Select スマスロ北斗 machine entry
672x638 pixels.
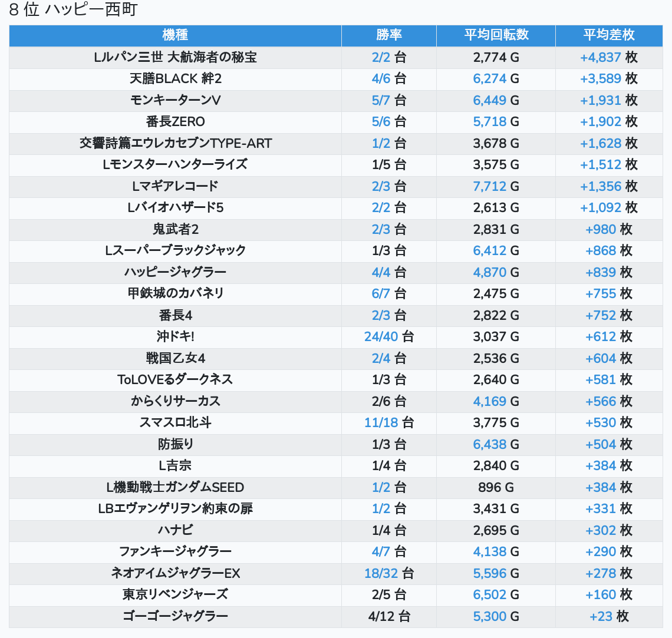pyautogui.click(x=175, y=422)
